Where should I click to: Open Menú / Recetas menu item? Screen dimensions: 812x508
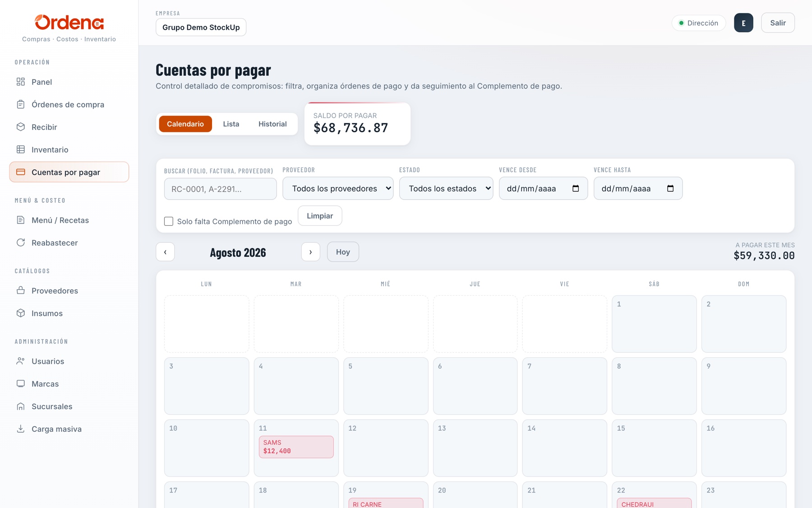click(69, 220)
